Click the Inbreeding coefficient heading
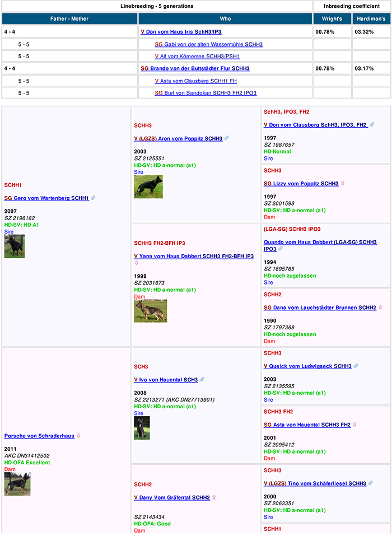Image resolution: width=392 pixels, height=536 pixels. click(352, 6)
